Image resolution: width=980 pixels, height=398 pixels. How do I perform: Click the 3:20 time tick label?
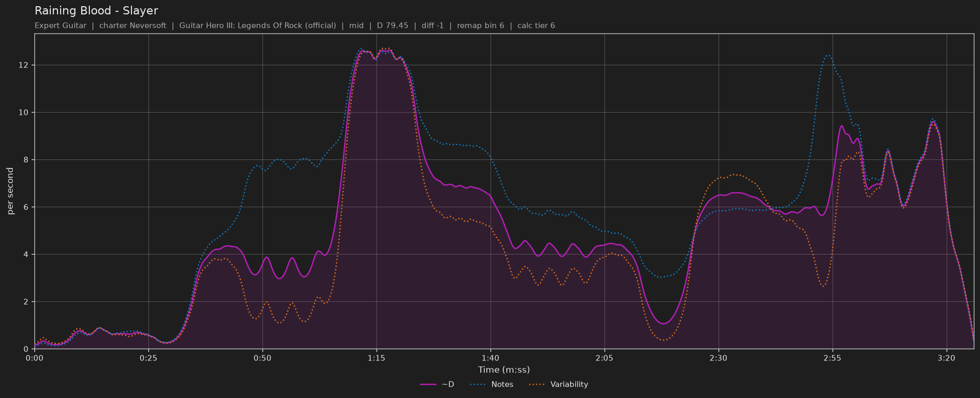[x=947, y=358]
